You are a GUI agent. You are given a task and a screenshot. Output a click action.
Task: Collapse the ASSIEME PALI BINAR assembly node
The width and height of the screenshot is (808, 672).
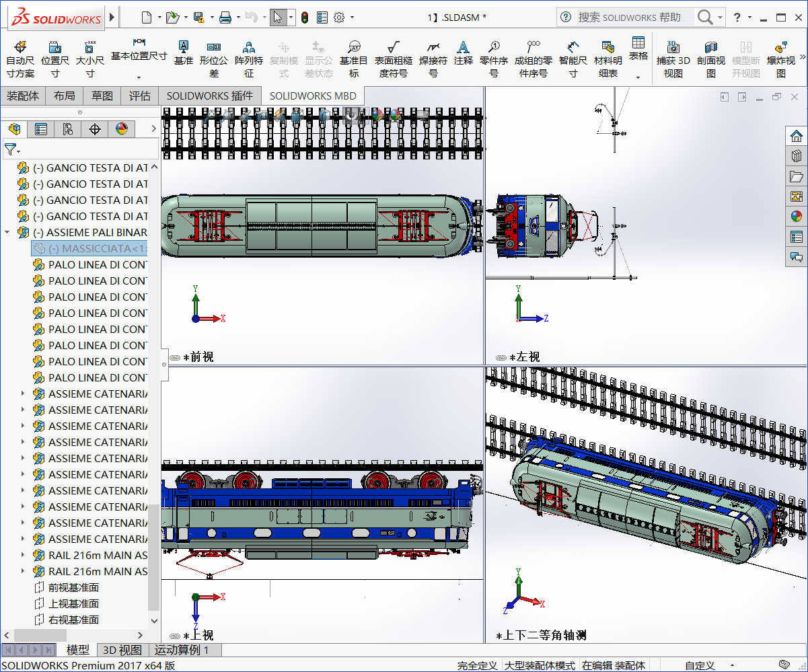[7, 232]
